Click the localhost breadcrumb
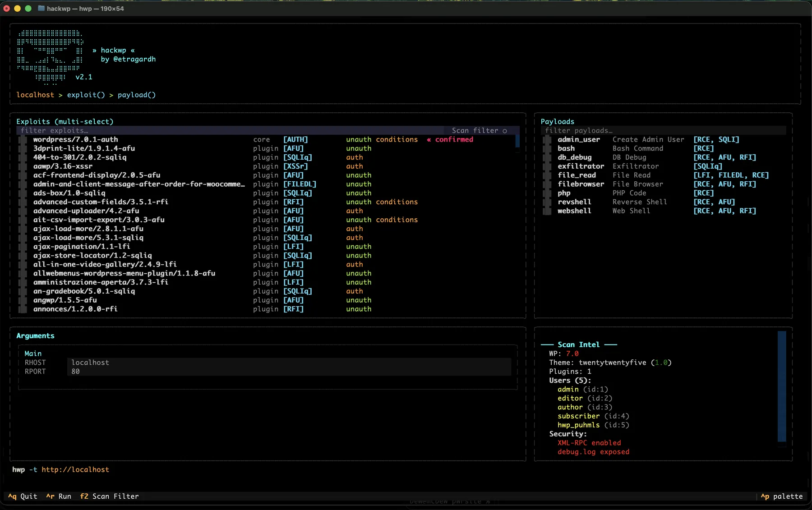Screen dimensions: 812x510 pyautogui.click(x=35, y=95)
